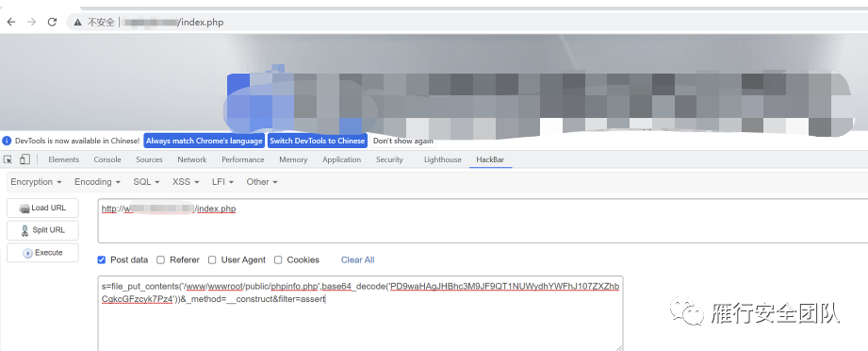Enable the User Agent checkbox
The image size is (868, 351).
tap(212, 259)
